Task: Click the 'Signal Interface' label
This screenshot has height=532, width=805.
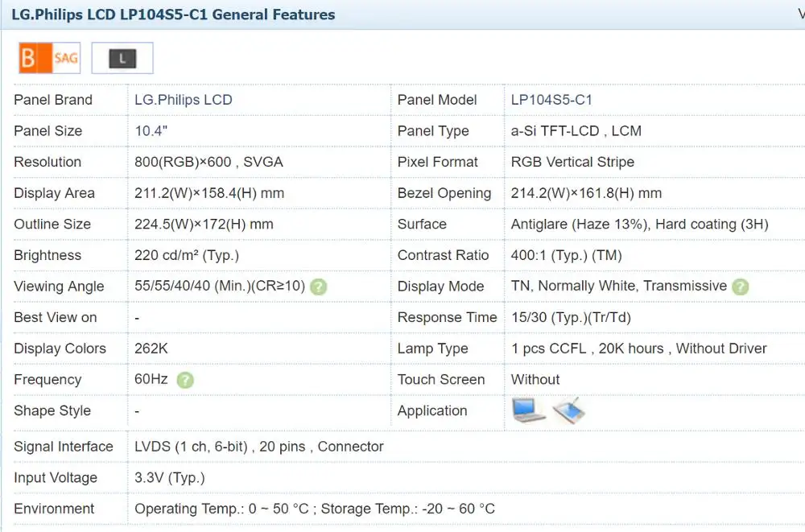Action: pos(63,446)
